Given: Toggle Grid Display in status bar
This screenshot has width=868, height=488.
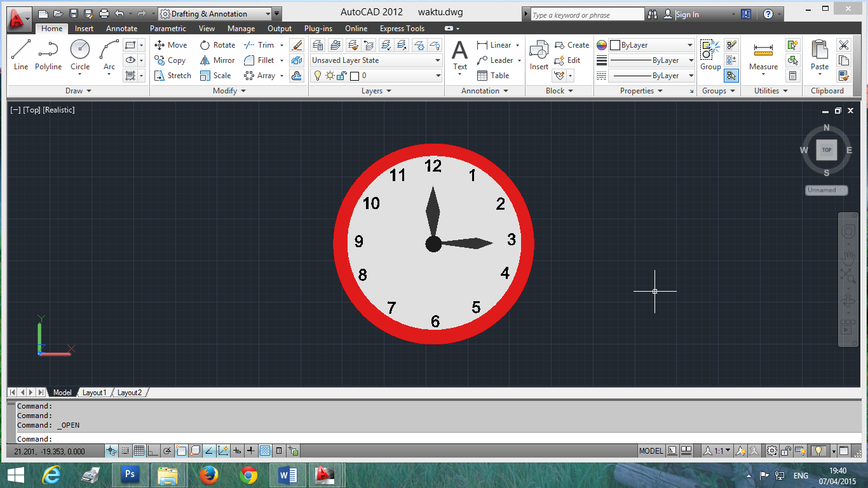Looking at the screenshot, I should 139,451.
